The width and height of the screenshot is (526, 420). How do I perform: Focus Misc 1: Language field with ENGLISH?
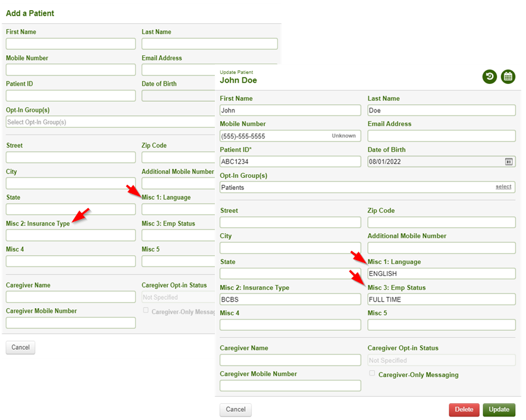tap(442, 274)
